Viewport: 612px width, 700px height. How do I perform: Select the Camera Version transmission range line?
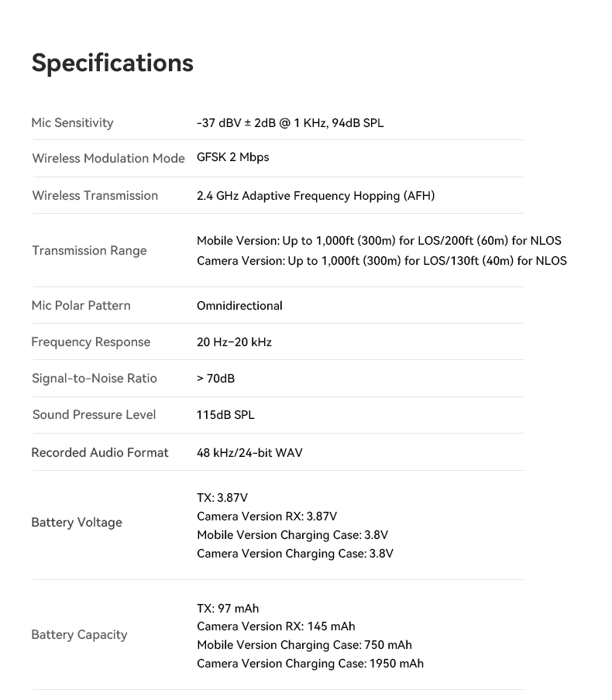click(381, 261)
